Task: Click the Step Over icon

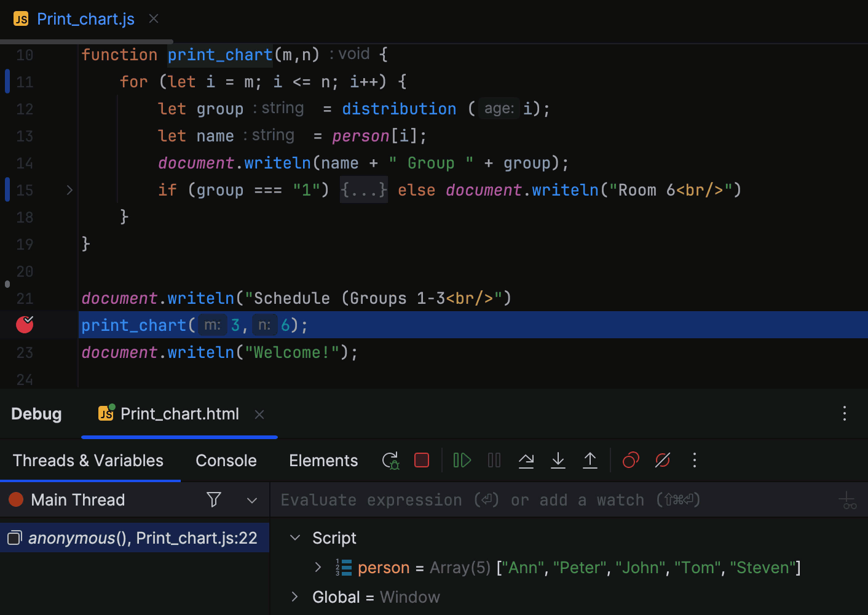Action: point(526,460)
